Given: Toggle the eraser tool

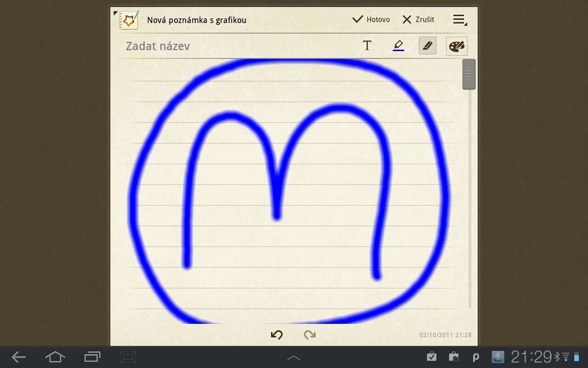Looking at the screenshot, I should coord(428,46).
